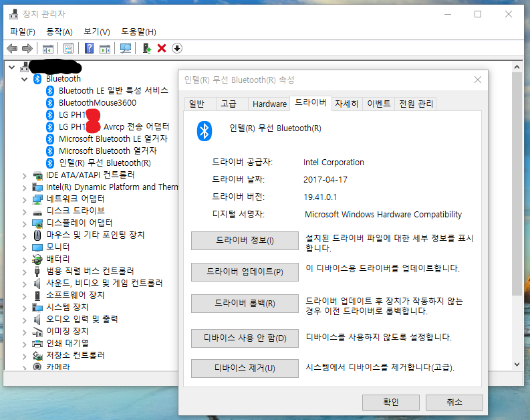Switch to the Hardware tab
Screen dimensions: 530x420
(x=269, y=104)
